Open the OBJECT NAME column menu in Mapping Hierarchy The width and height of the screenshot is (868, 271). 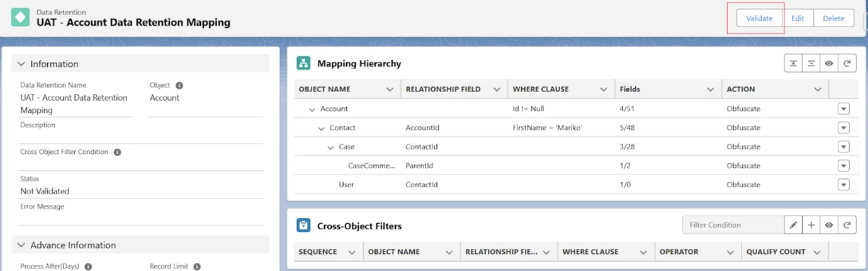point(390,89)
